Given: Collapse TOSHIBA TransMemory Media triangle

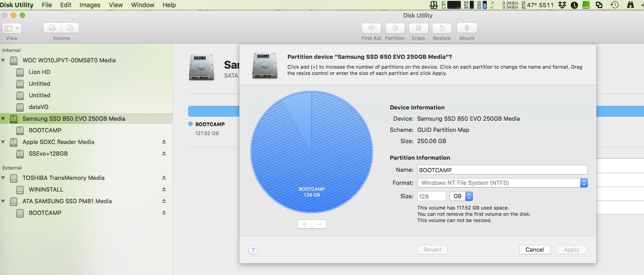Looking at the screenshot, I should tap(4, 178).
